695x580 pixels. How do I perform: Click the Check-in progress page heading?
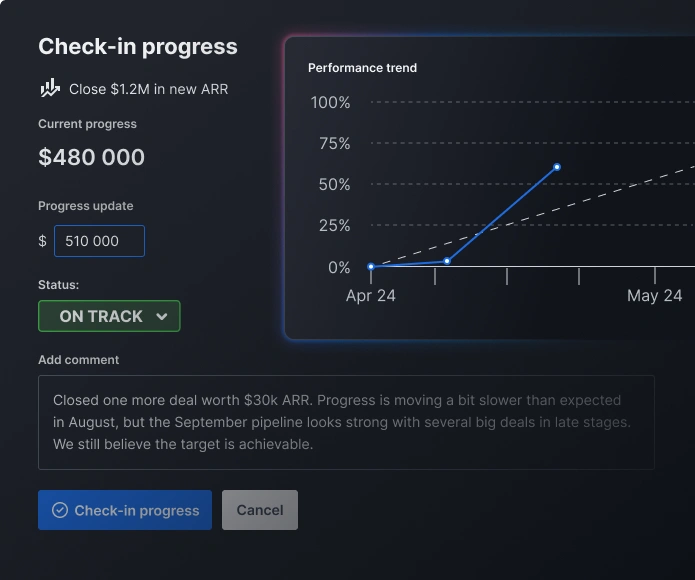click(138, 47)
